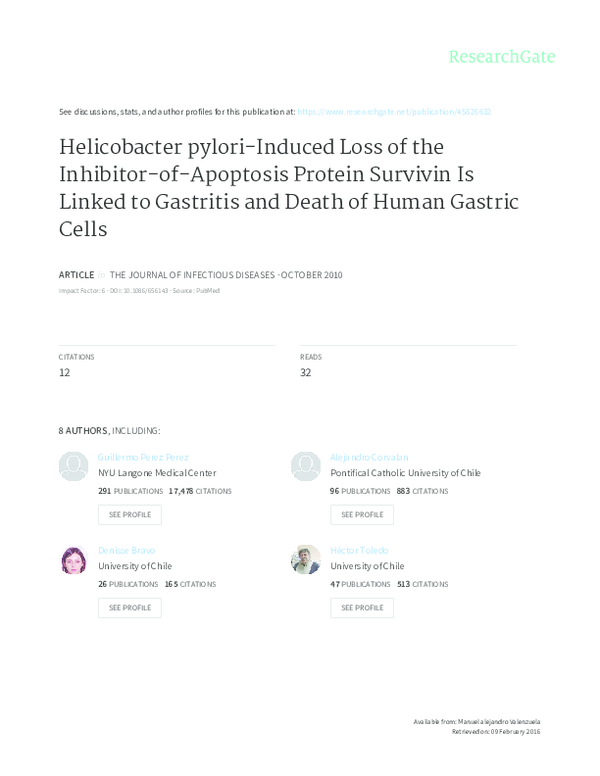This screenshot has width=600, height=776.
Task: Click the Helicobacter pylori article title
Action: pos(288,187)
